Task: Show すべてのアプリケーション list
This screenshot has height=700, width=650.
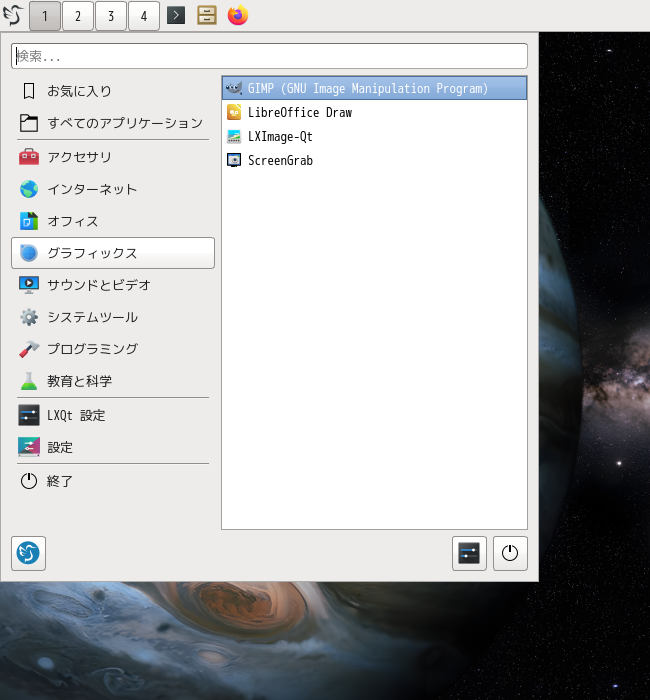Action: click(124, 123)
